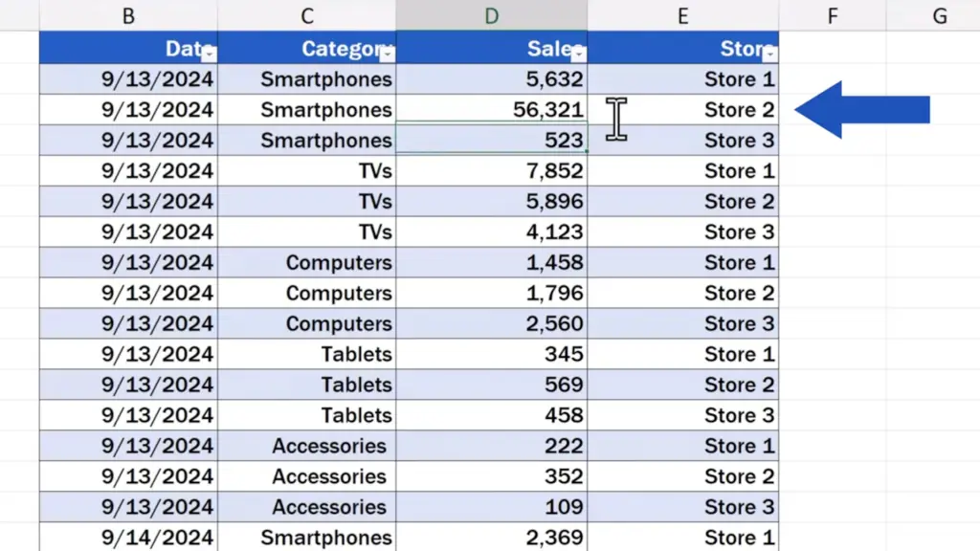Select the cell with sales value 56,321
This screenshot has height=551, width=980.
point(492,109)
